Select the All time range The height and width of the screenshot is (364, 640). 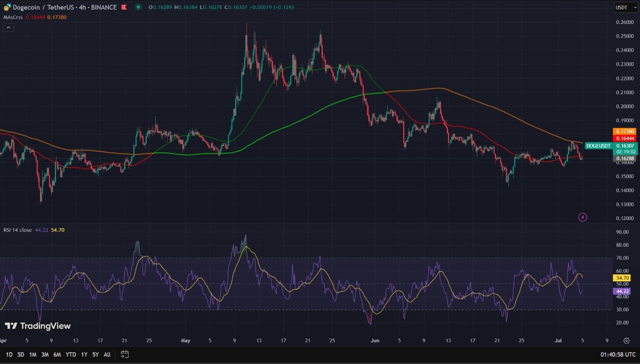107,354
